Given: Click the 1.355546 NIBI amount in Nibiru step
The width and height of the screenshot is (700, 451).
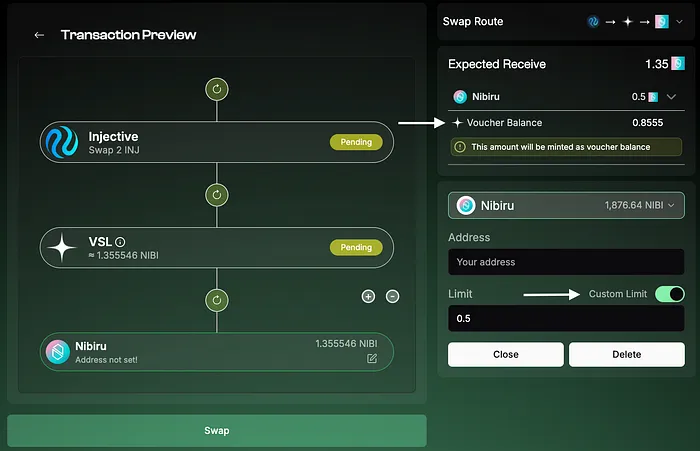Looking at the screenshot, I should pos(346,343).
